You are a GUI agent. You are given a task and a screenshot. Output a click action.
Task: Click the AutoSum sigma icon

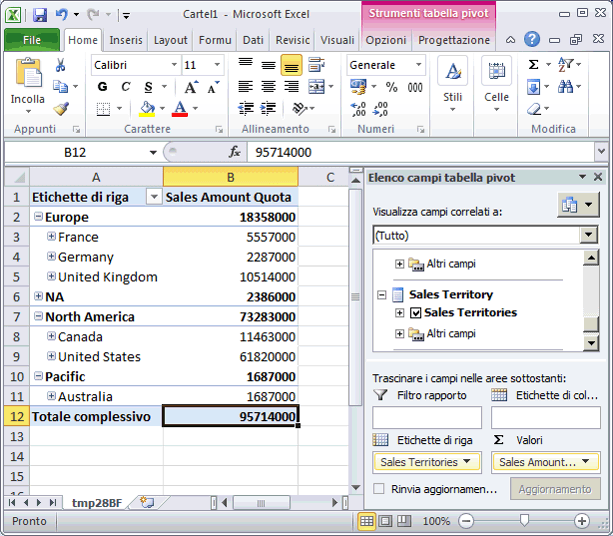click(x=534, y=64)
